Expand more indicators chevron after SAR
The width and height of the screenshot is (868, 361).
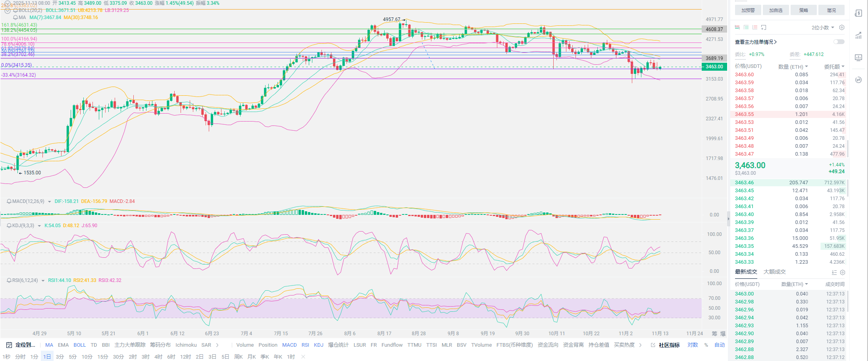[x=217, y=345]
